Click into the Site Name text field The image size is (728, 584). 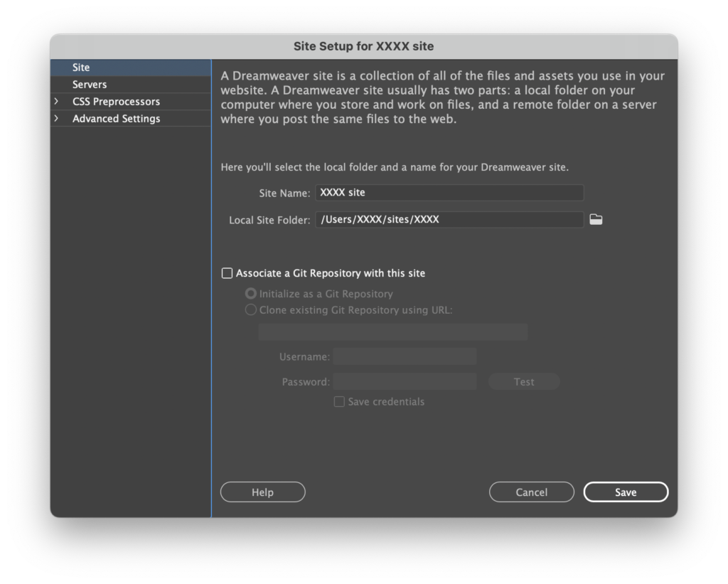[x=449, y=193]
